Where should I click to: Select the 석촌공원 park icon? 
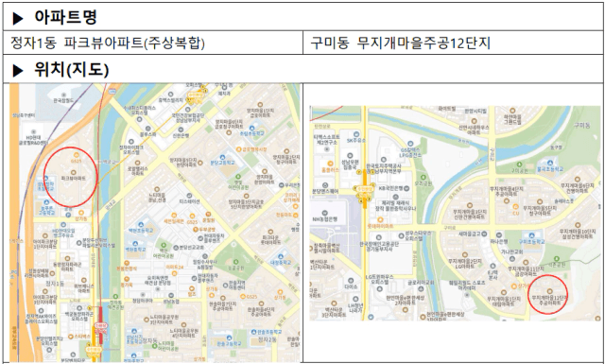coord(556,259)
